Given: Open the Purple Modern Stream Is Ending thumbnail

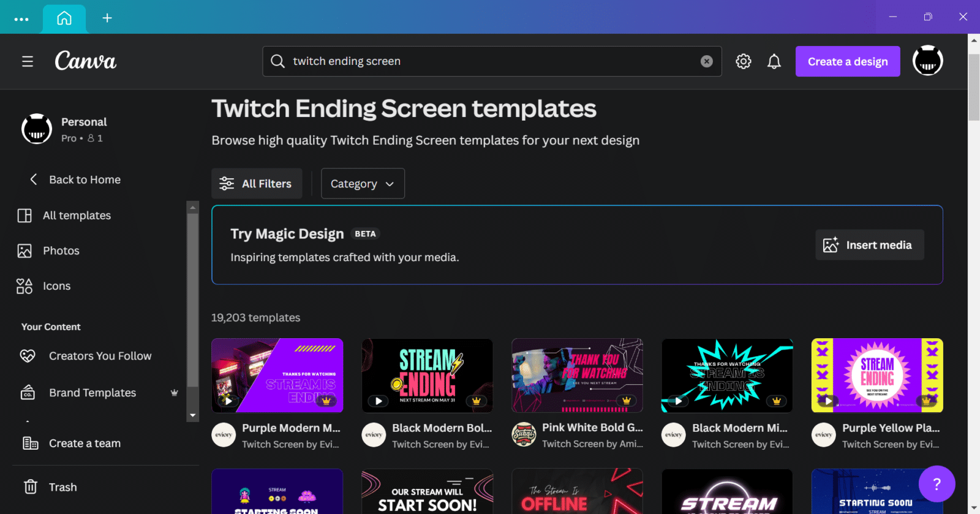Looking at the screenshot, I should (277, 376).
